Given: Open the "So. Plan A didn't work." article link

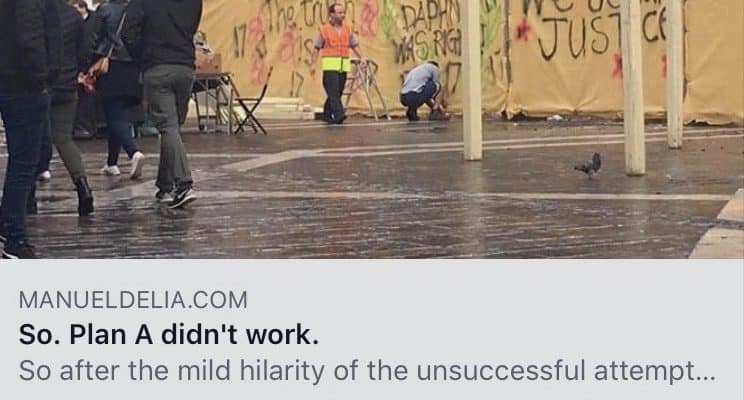Looking at the screenshot, I should (168, 335).
